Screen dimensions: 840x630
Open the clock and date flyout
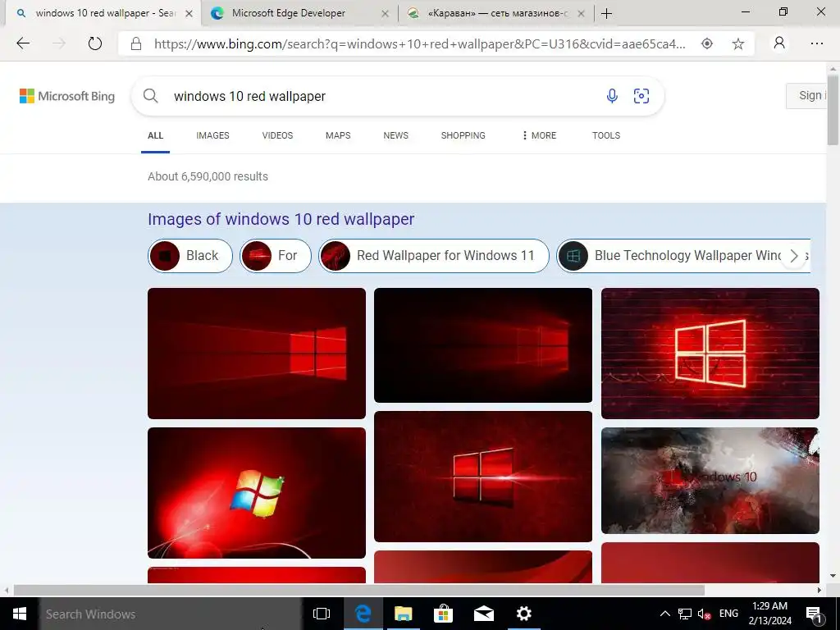tap(769, 614)
